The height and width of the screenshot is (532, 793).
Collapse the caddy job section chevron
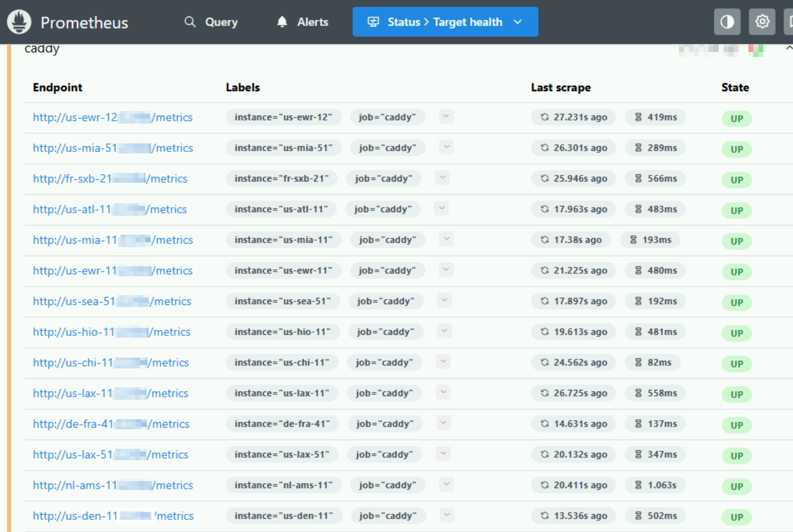pos(789,48)
